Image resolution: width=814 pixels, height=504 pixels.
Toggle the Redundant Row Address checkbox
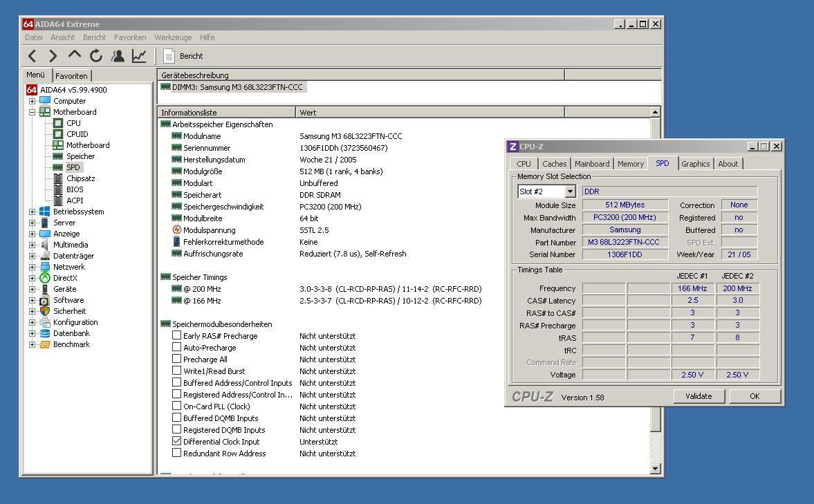coord(176,453)
